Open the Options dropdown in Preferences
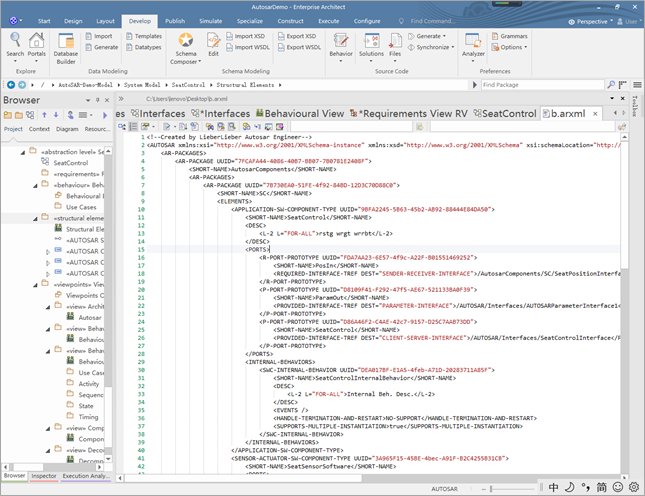 pos(510,47)
